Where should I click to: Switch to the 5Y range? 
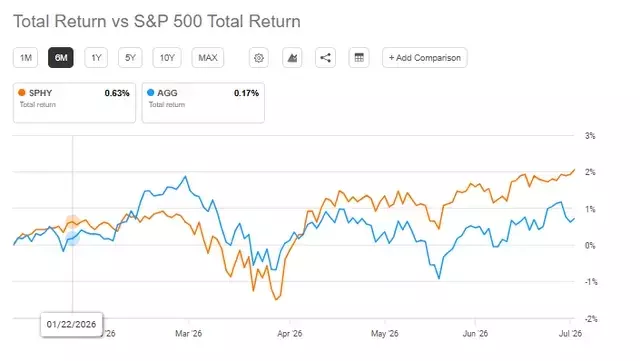[130, 58]
